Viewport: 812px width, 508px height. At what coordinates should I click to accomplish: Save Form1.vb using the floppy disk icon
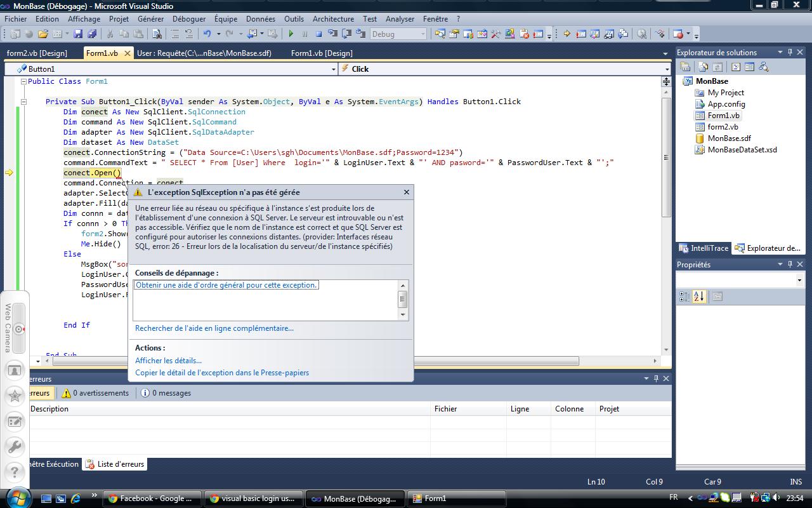click(78, 34)
